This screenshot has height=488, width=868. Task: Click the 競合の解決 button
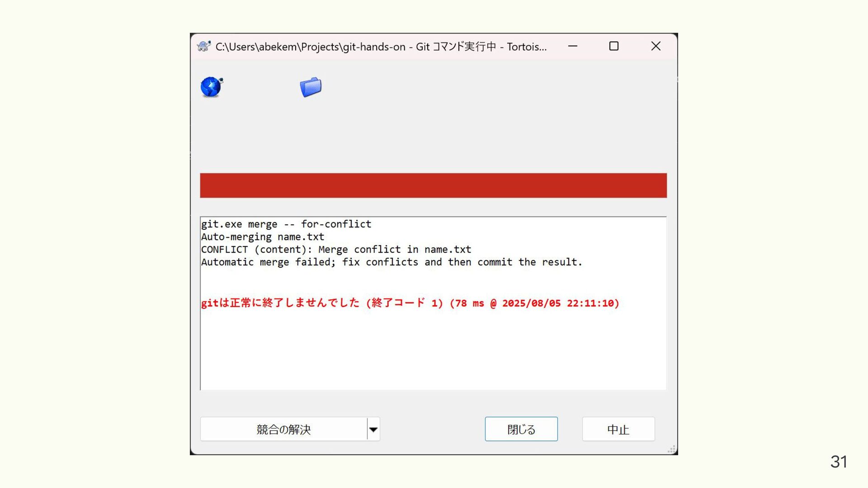coord(283,429)
